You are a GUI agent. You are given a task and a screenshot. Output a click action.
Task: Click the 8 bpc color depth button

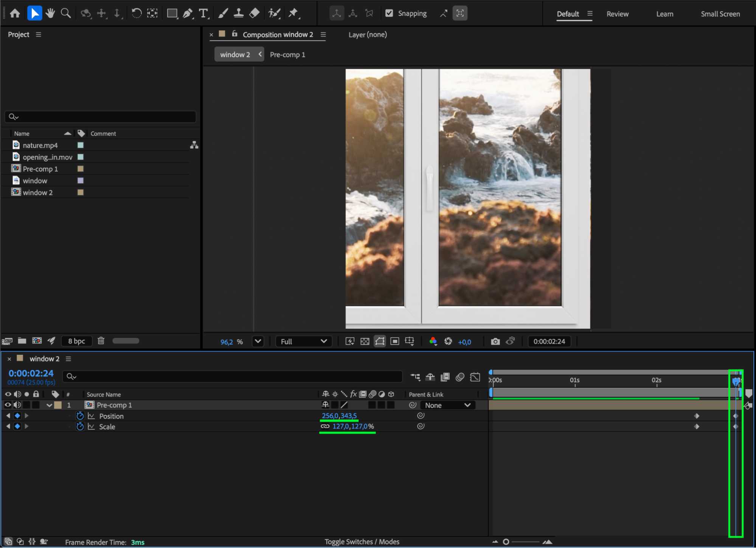click(x=76, y=341)
